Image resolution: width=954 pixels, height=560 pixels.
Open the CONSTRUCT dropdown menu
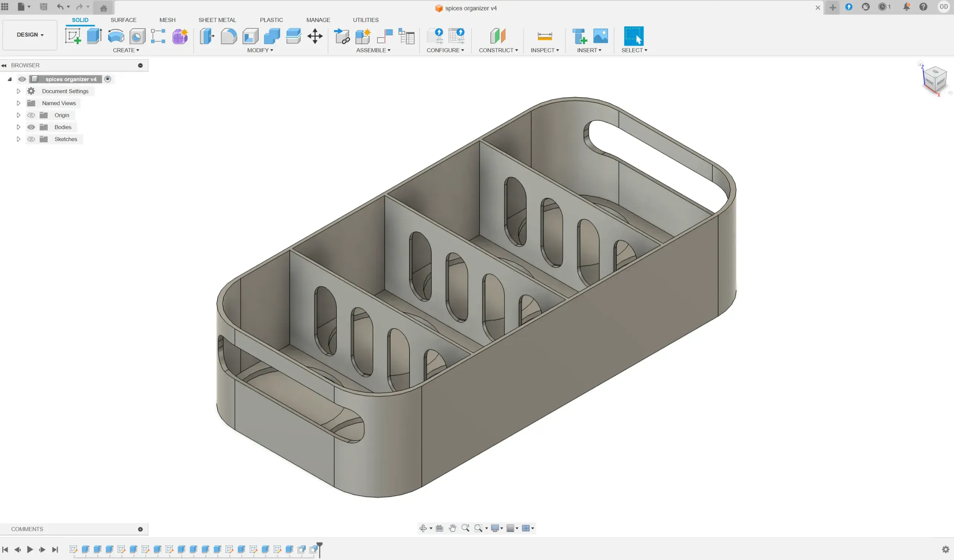(498, 50)
